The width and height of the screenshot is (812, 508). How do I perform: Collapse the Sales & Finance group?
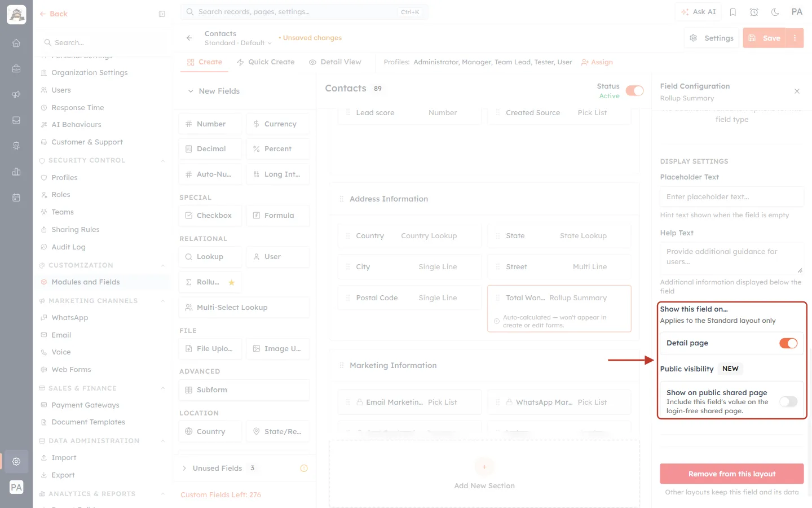pos(163,388)
